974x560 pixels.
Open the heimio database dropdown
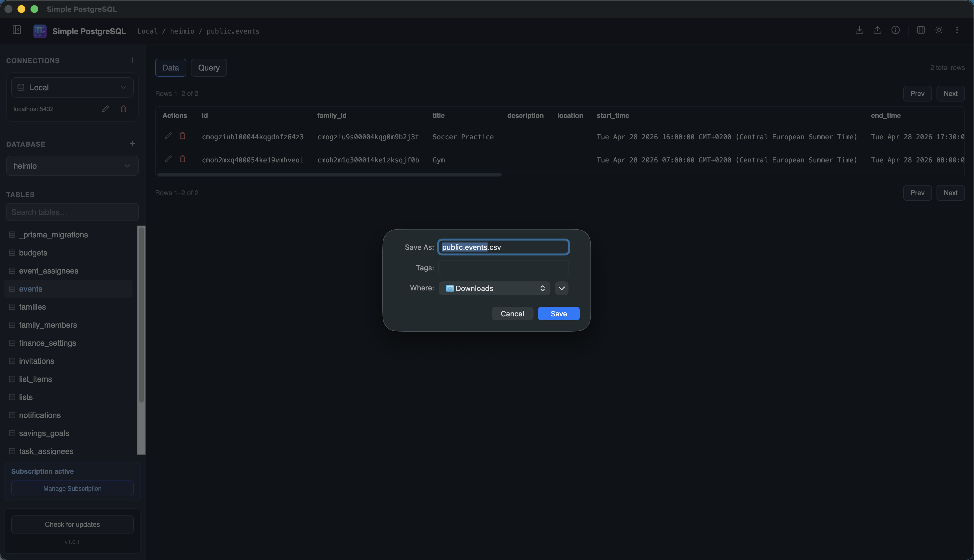(x=72, y=166)
